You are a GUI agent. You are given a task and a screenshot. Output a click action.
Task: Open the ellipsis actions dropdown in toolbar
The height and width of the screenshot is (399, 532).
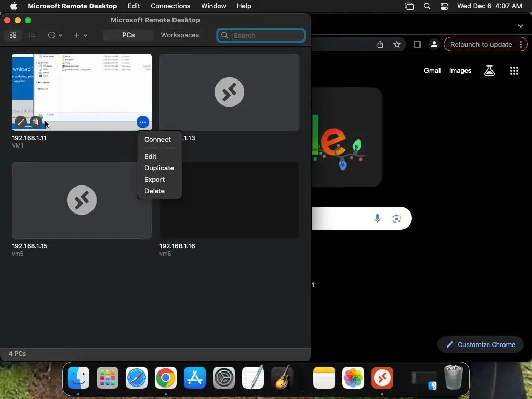coord(55,35)
